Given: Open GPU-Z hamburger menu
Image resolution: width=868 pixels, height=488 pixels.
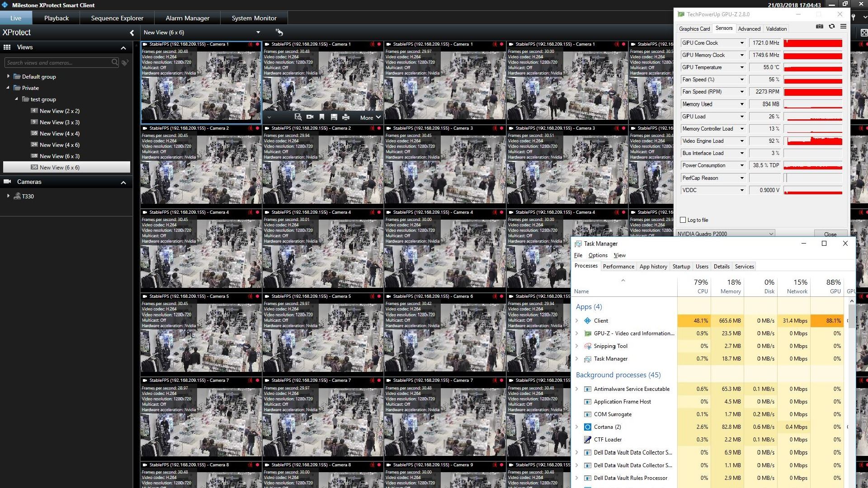Looking at the screenshot, I should (843, 27).
